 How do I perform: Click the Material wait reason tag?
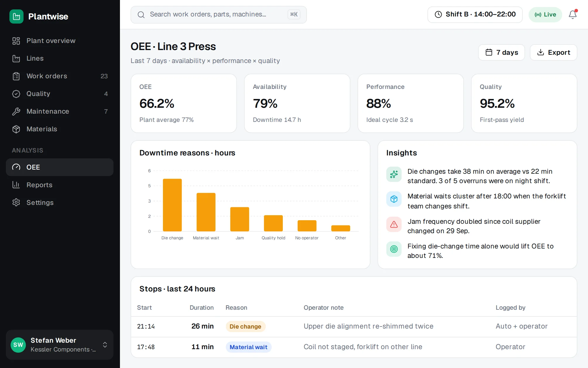click(248, 347)
